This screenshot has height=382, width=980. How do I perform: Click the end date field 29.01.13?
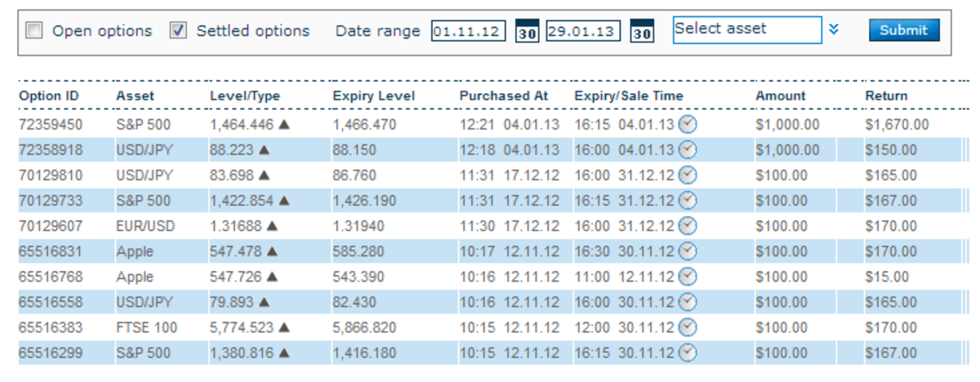click(x=583, y=32)
